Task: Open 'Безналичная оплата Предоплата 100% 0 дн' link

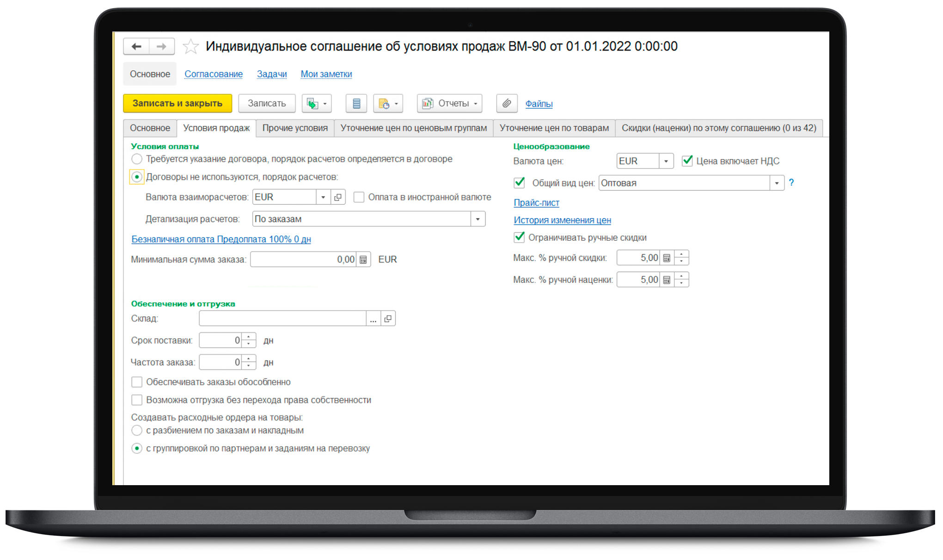Action: click(x=221, y=239)
